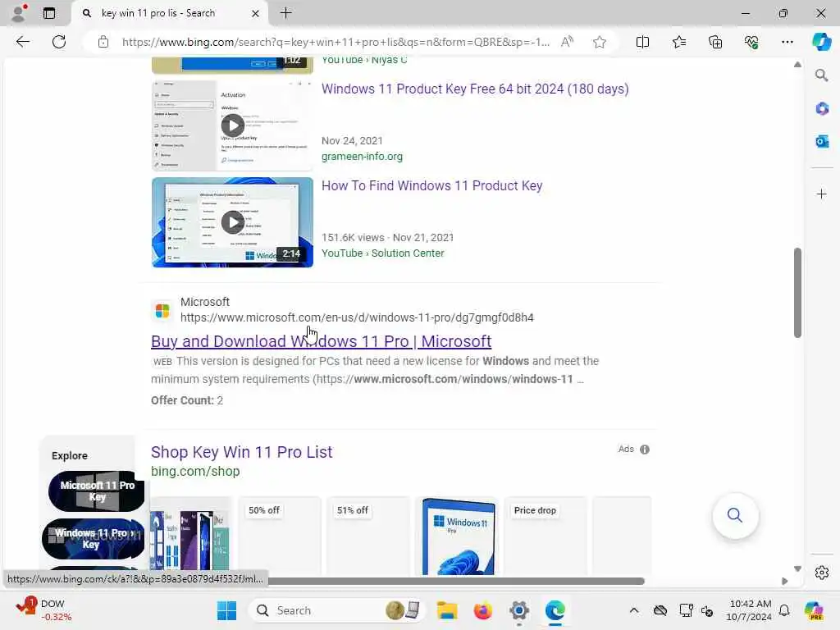Go back with the browser back arrow
Image resolution: width=840 pixels, height=630 pixels.
click(22, 42)
